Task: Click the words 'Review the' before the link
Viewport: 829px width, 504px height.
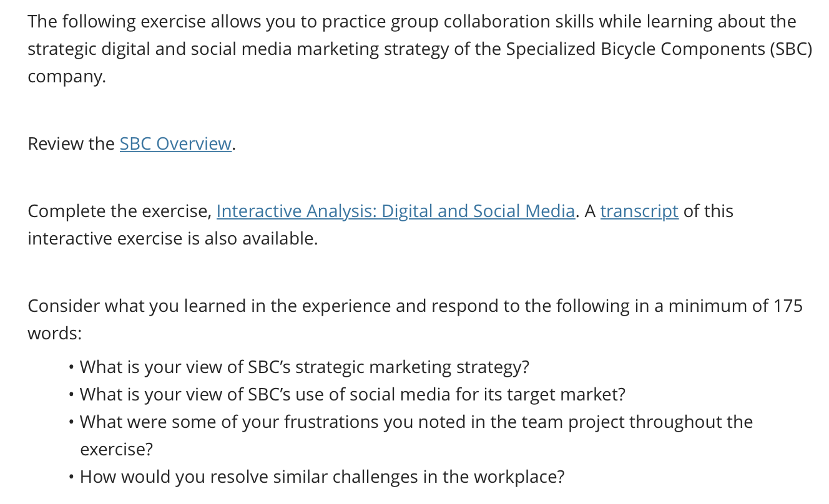Action: pyautogui.click(x=71, y=144)
